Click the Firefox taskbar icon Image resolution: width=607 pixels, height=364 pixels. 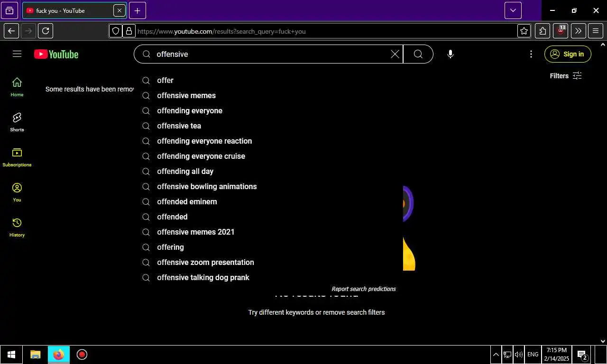(59, 355)
